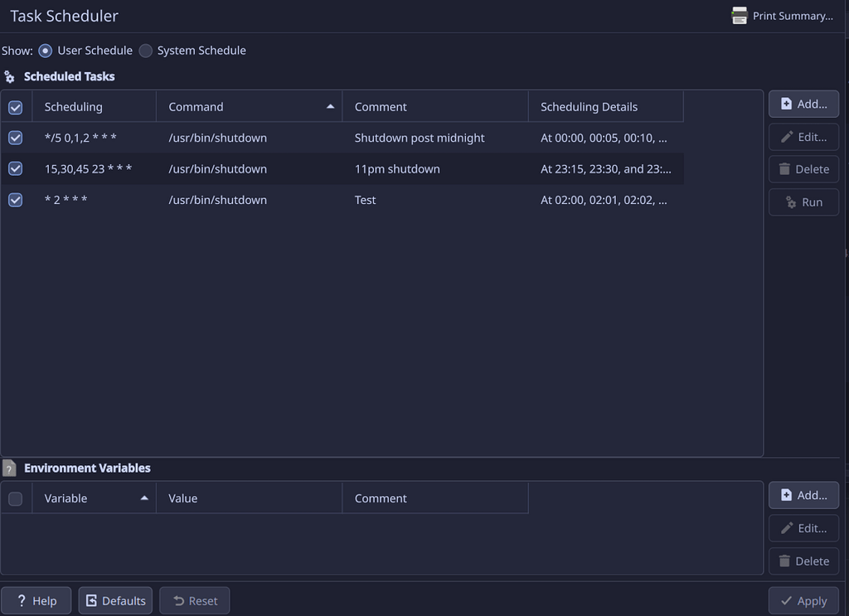Click the Help question mark icon
Screen dimensions: 849x616
(22, 600)
